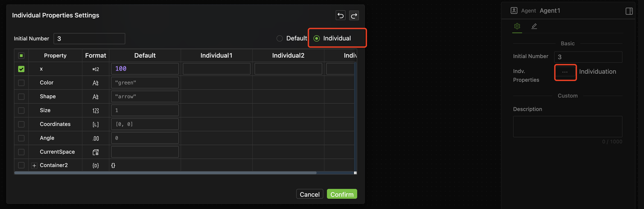Click the Default column header
The width and height of the screenshot is (644, 209).
coord(145,56)
